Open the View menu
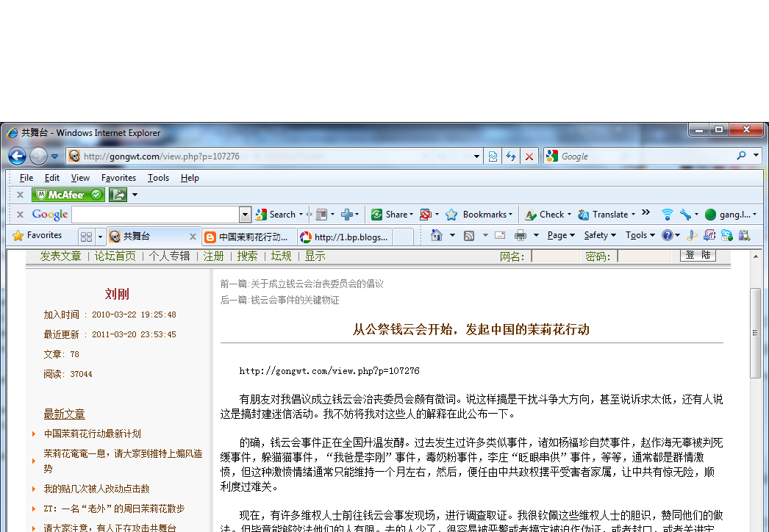This screenshot has width=769, height=532. pyautogui.click(x=80, y=178)
